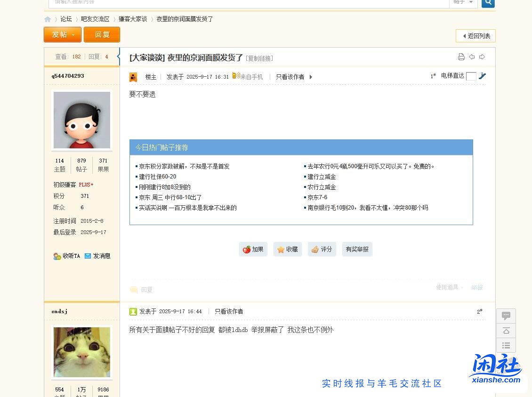Go to next thread via right arrow icon

[x=481, y=57]
